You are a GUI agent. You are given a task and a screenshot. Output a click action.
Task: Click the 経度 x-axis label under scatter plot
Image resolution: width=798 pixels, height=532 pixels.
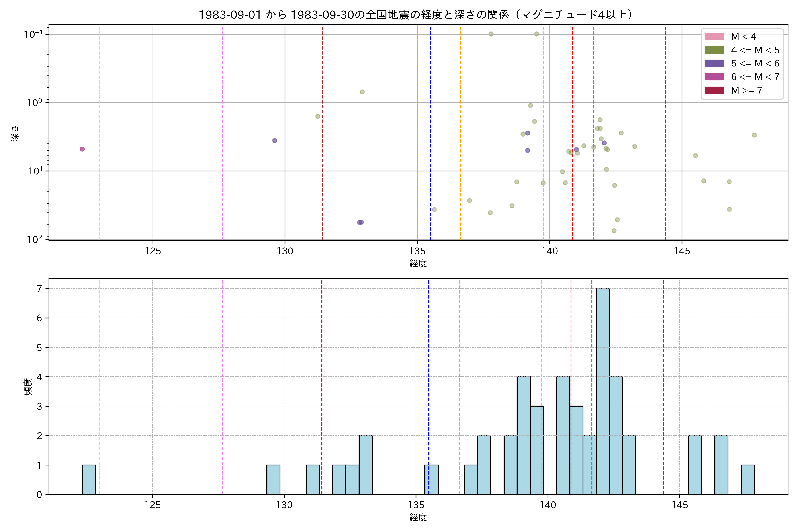pos(418,263)
